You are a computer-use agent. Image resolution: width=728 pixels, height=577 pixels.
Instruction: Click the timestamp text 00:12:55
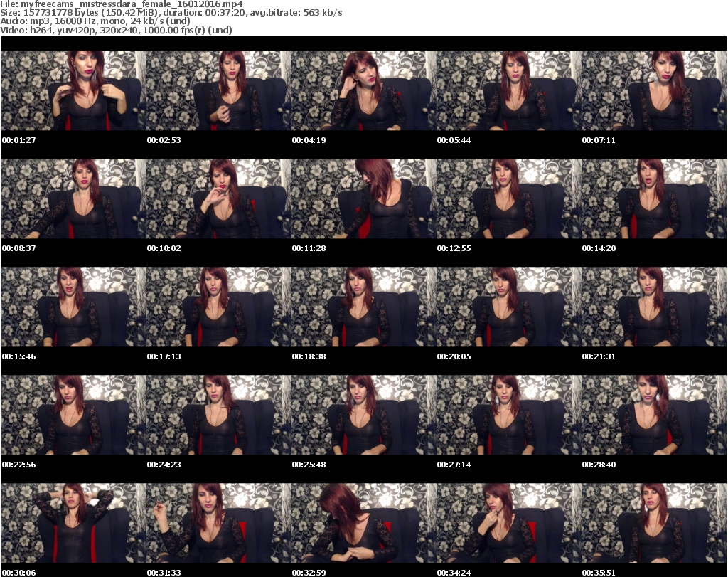point(454,248)
